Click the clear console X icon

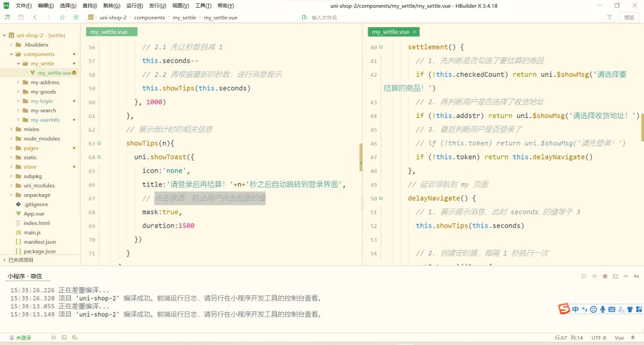[x=636, y=276]
